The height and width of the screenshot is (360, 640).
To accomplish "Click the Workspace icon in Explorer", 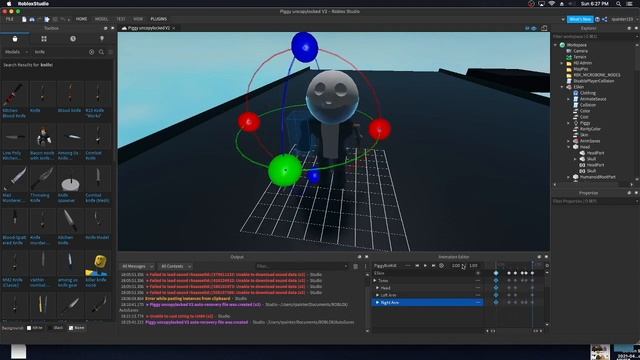I will [562, 45].
